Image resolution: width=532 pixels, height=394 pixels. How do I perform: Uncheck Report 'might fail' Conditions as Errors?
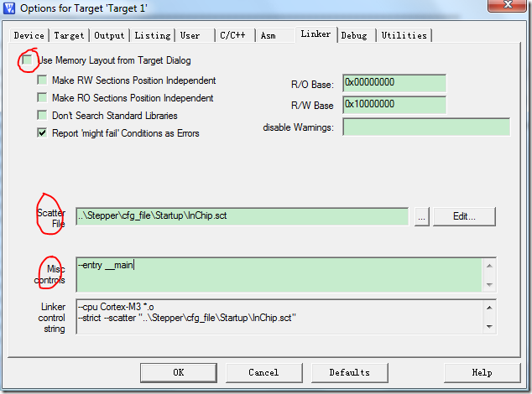tap(42, 133)
